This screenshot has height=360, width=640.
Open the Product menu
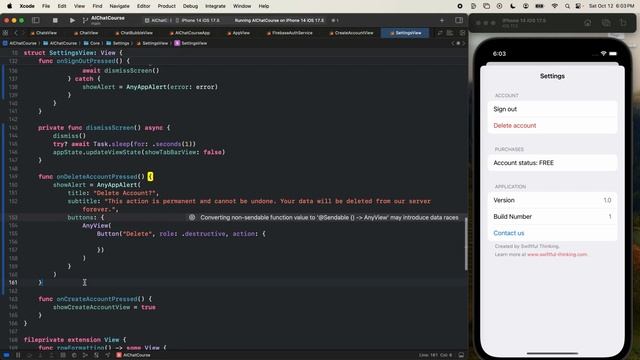(x=167, y=6)
